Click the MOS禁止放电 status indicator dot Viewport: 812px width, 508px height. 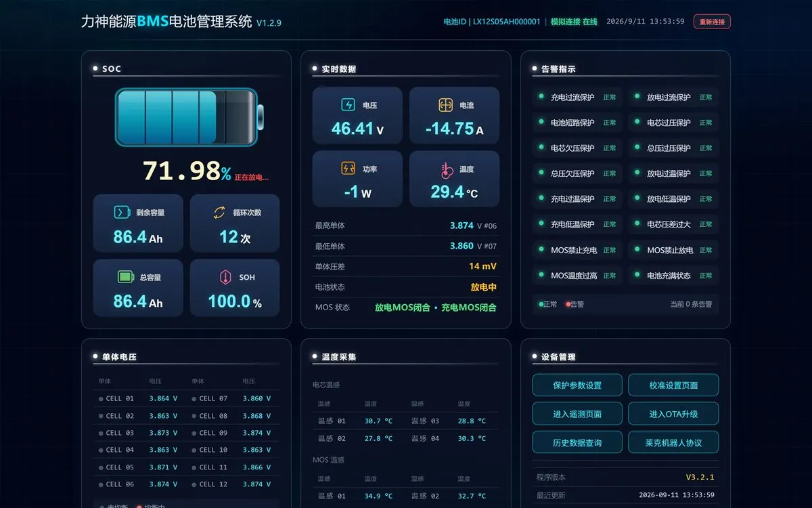click(x=637, y=249)
